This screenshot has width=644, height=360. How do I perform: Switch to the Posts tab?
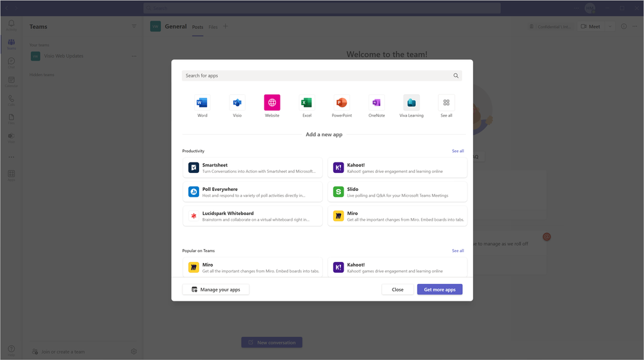(x=197, y=27)
